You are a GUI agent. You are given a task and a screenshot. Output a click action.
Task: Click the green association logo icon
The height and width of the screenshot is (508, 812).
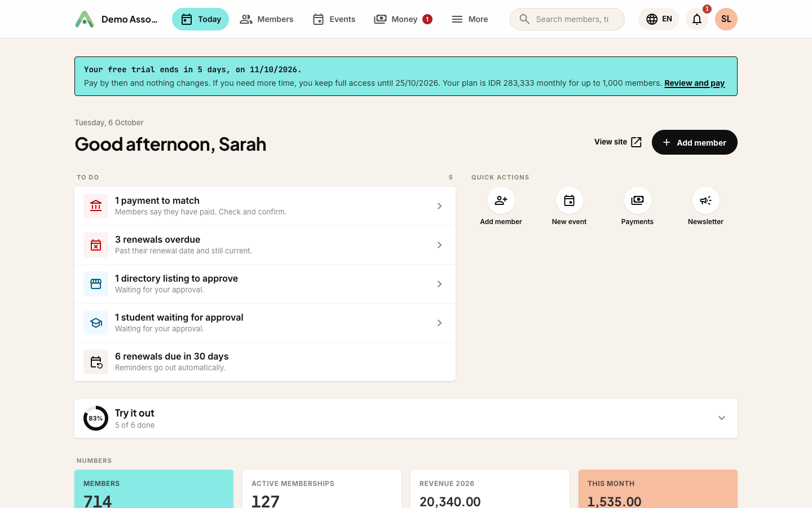[85, 19]
